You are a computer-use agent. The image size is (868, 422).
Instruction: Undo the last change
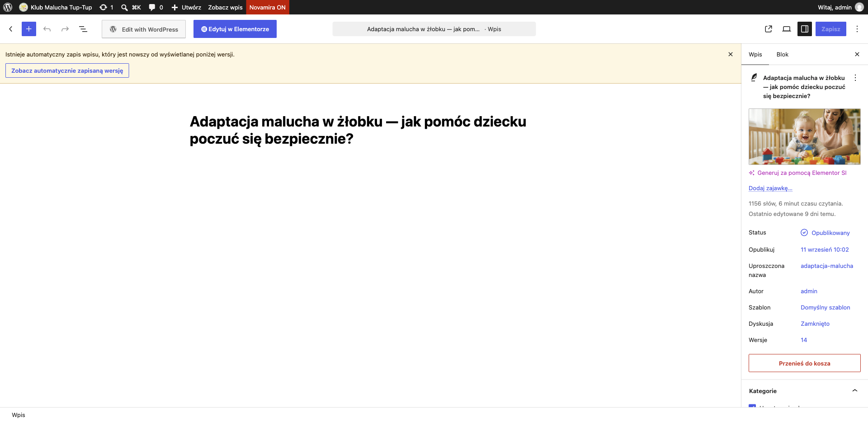pyautogui.click(x=47, y=29)
